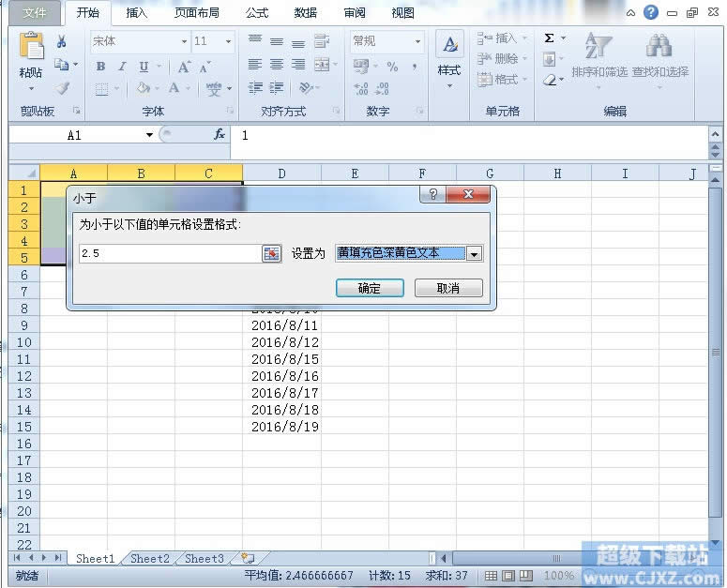Increase indent in alignment group
The height and width of the screenshot is (588, 727).
point(277,87)
